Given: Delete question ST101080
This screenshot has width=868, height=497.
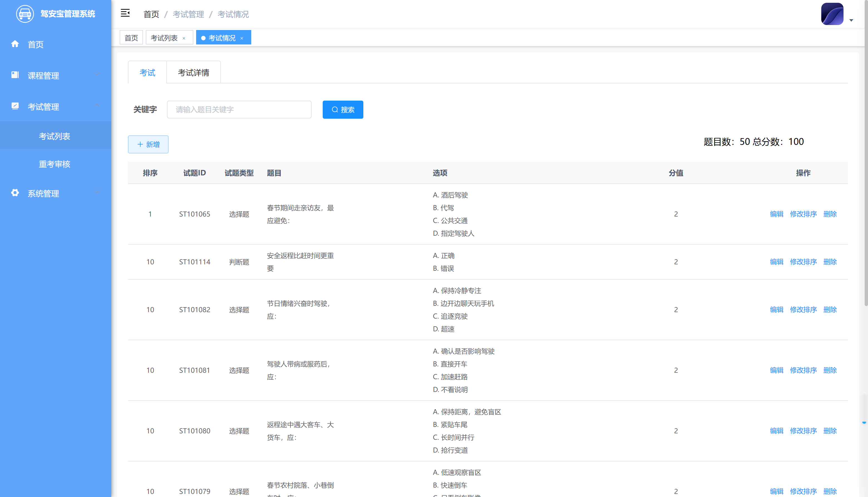Looking at the screenshot, I should [830, 431].
